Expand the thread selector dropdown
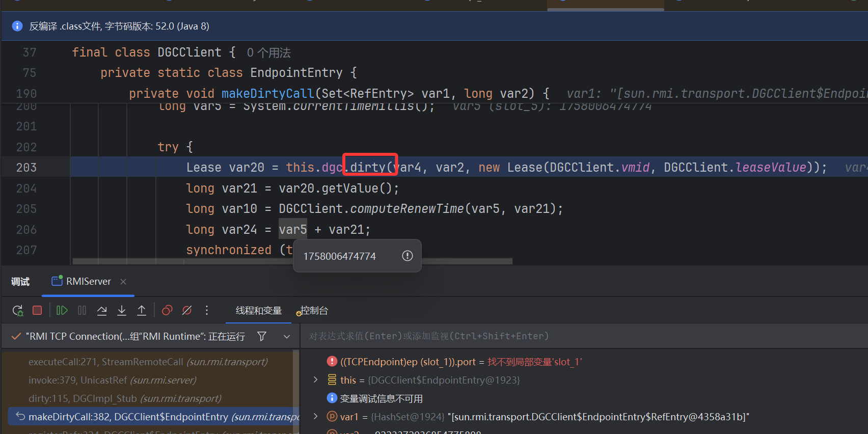Image resolution: width=868 pixels, height=434 pixels. pyautogui.click(x=287, y=336)
